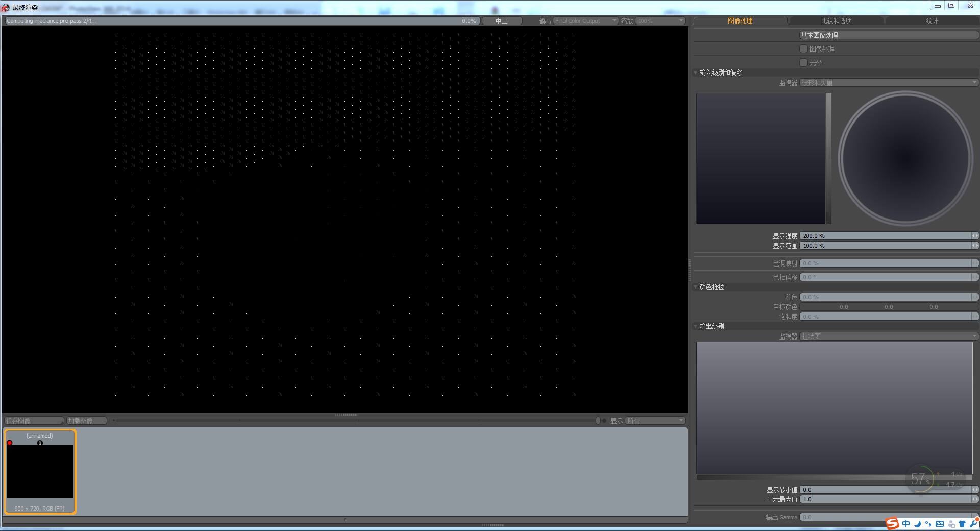Click the 保存图像 save image button

click(34, 421)
